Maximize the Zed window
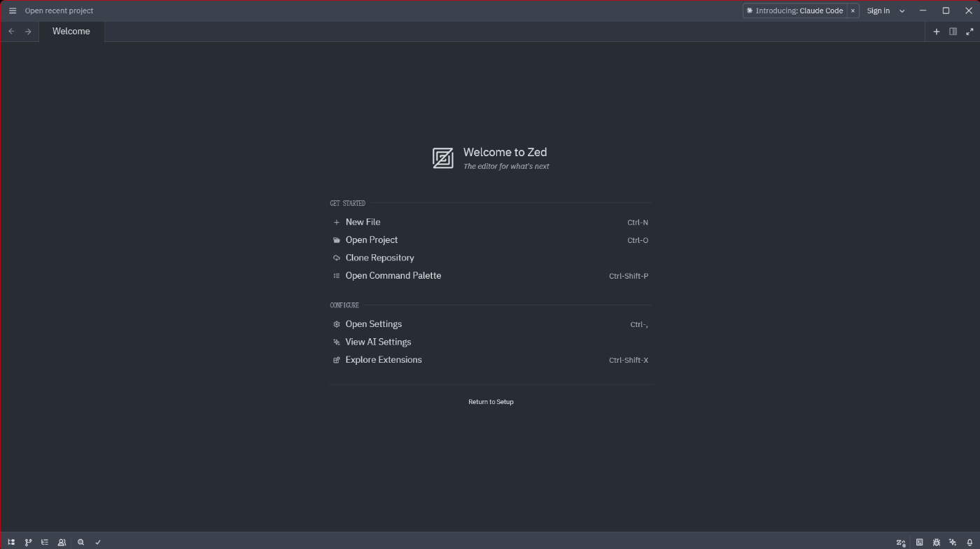980x549 pixels. click(946, 11)
